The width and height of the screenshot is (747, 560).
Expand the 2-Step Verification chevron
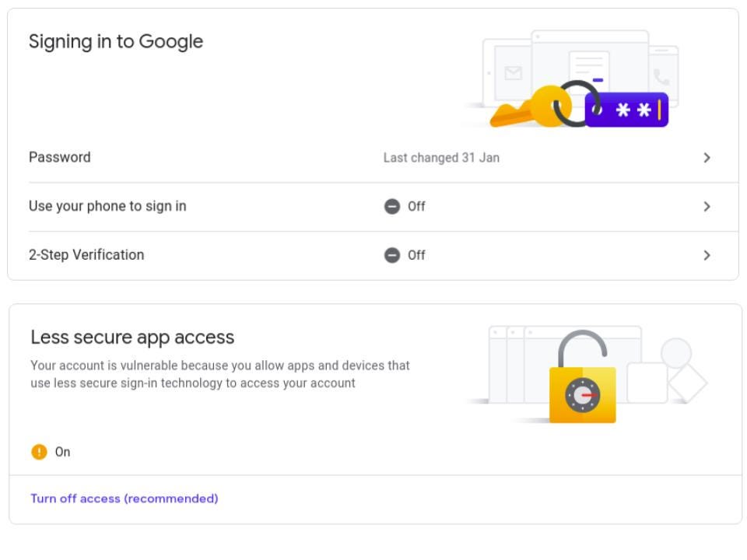[707, 255]
